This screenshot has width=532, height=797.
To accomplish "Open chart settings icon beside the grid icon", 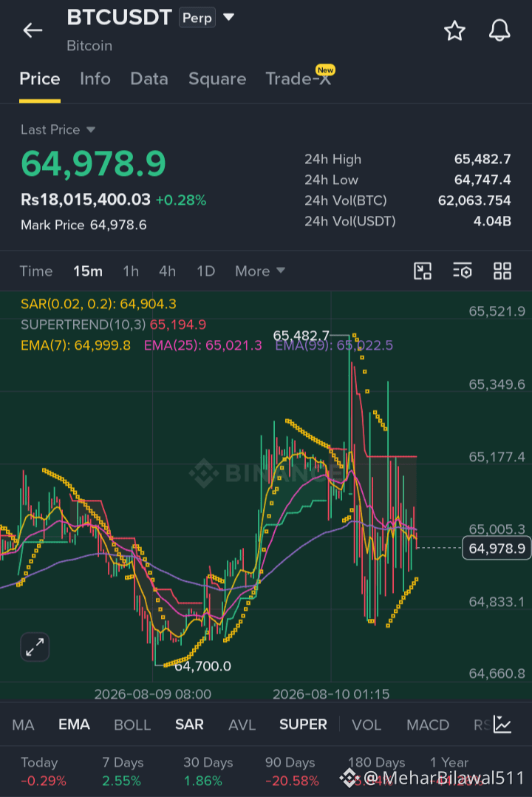I will pyautogui.click(x=463, y=271).
